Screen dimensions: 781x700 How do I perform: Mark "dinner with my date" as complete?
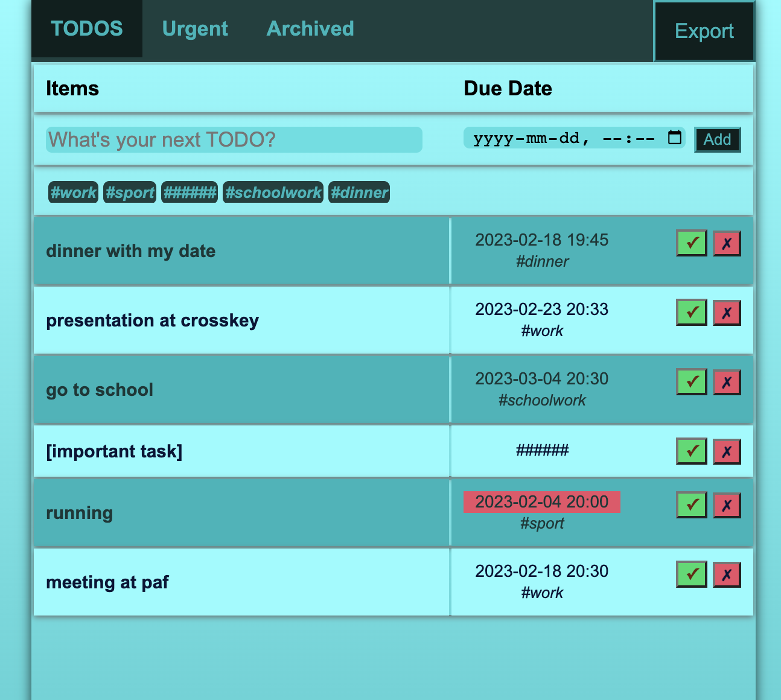(691, 243)
